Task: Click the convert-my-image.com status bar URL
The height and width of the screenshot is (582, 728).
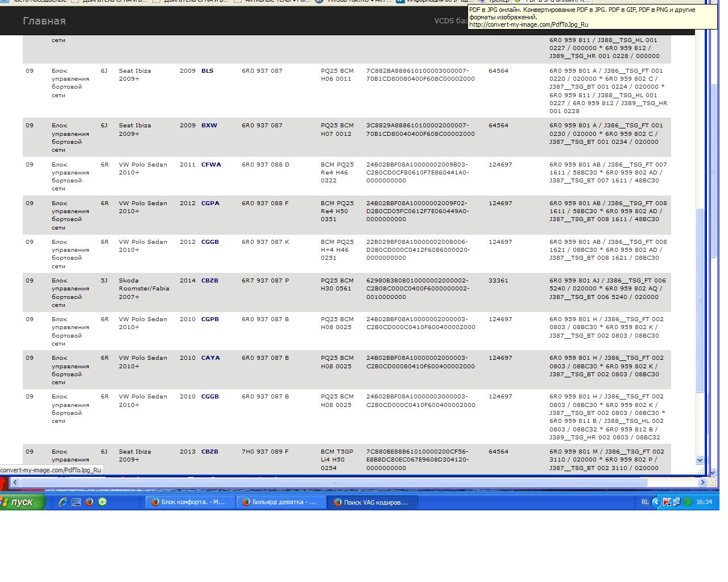Action: pos(51,470)
